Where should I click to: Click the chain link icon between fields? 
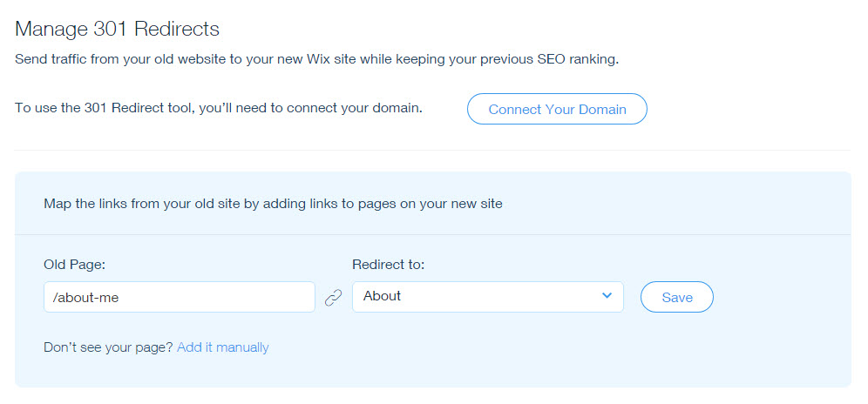pyautogui.click(x=333, y=298)
